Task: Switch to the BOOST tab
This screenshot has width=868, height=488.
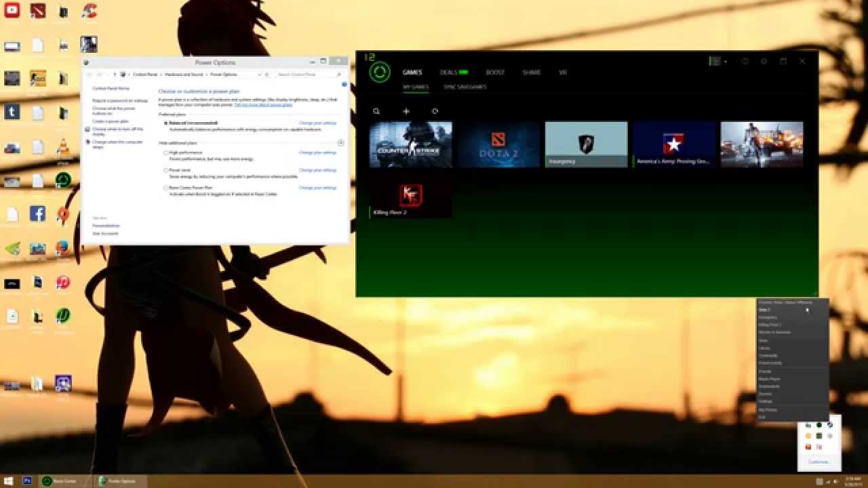Action: (x=495, y=73)
